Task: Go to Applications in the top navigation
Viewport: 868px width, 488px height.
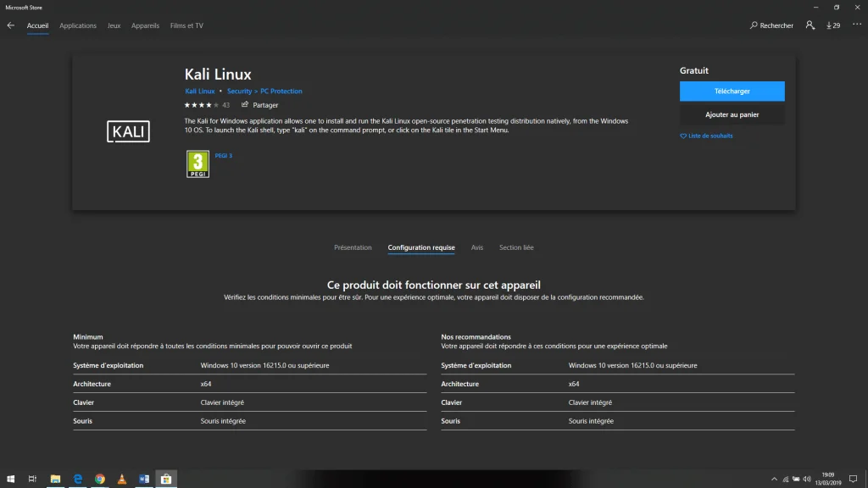Action: [78, 25]
